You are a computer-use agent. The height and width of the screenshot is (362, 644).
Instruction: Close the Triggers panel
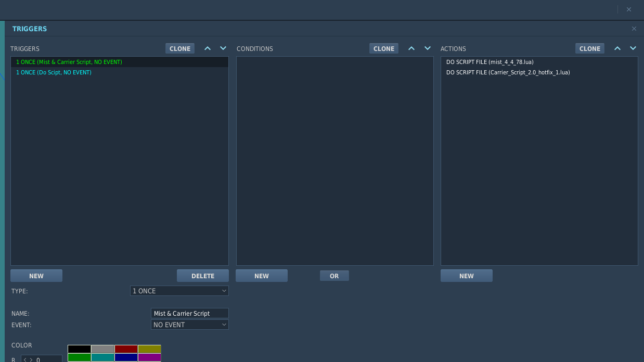634,29
